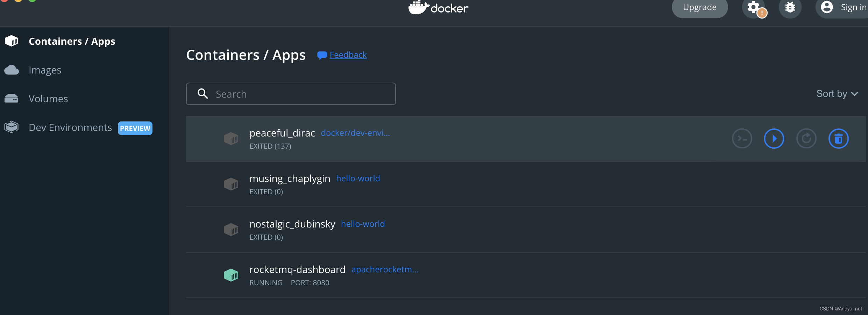Open musing_chaplygin's hello-world image link
Viewport: 868px width, 315px height.
[358, 178]
